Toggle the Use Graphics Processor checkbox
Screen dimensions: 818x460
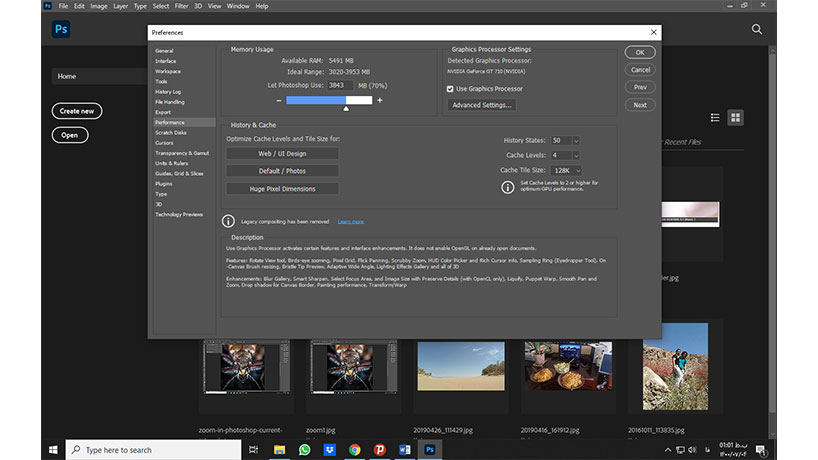(x=450, y=89)
